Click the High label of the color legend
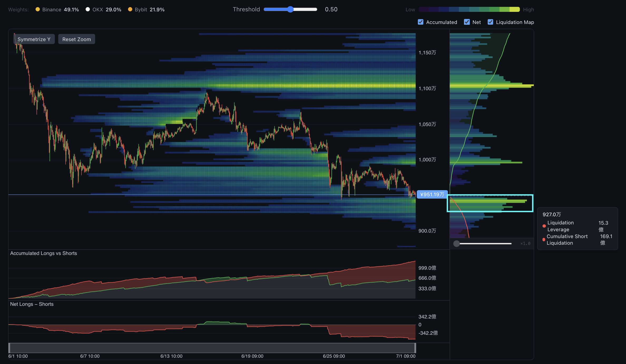The height and width of the screenshot is (364, 626). pos(529,10)
